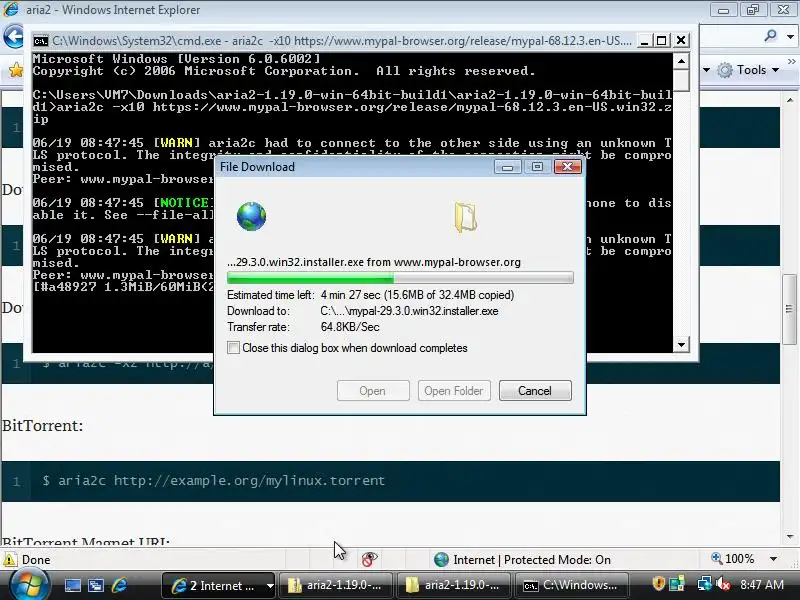Screen dimensions: 800x600
Task: Click the network connection tray icon
Action: (705, 584)
